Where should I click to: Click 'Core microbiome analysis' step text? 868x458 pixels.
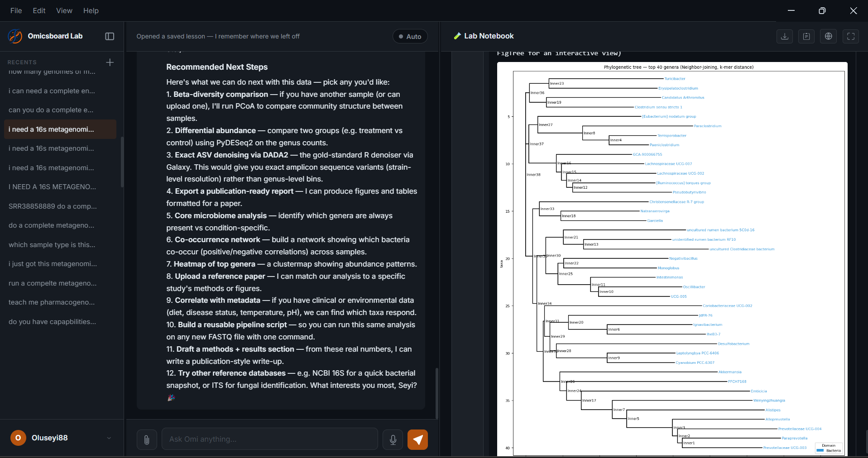tap(221, 215)
